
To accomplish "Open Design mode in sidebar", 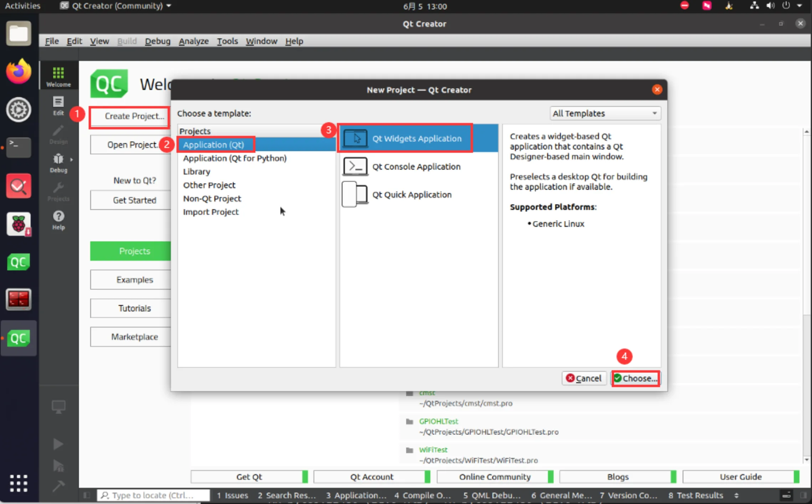I will click(x=58, y=134).
